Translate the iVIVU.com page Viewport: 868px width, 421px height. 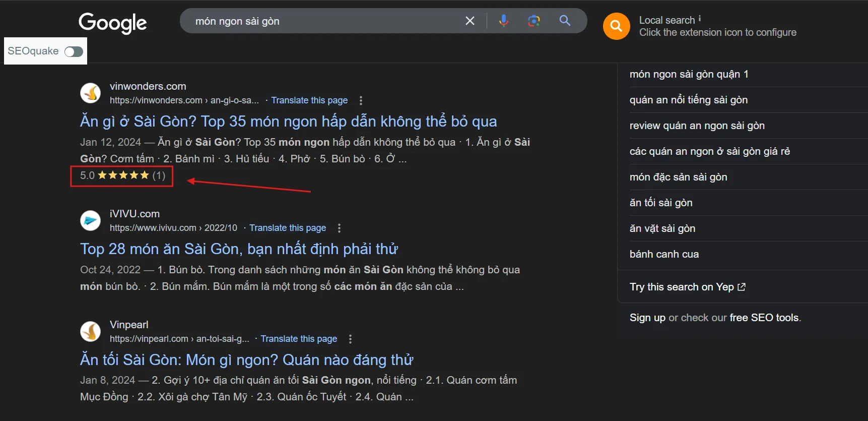288,228
